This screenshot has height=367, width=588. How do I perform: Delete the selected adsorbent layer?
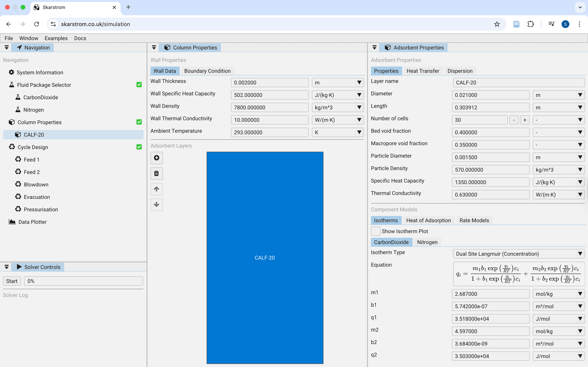157,173
